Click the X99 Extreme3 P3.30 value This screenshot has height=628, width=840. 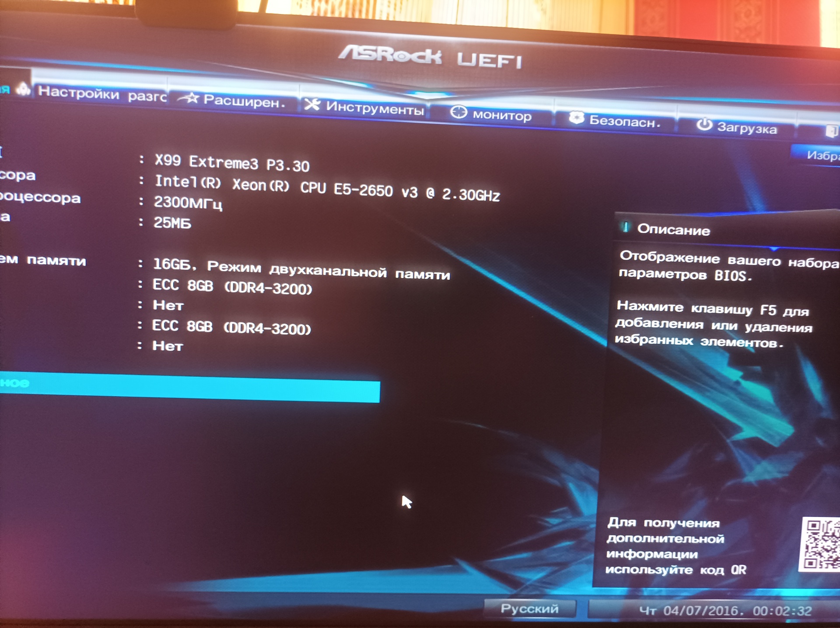coord(232,163)
